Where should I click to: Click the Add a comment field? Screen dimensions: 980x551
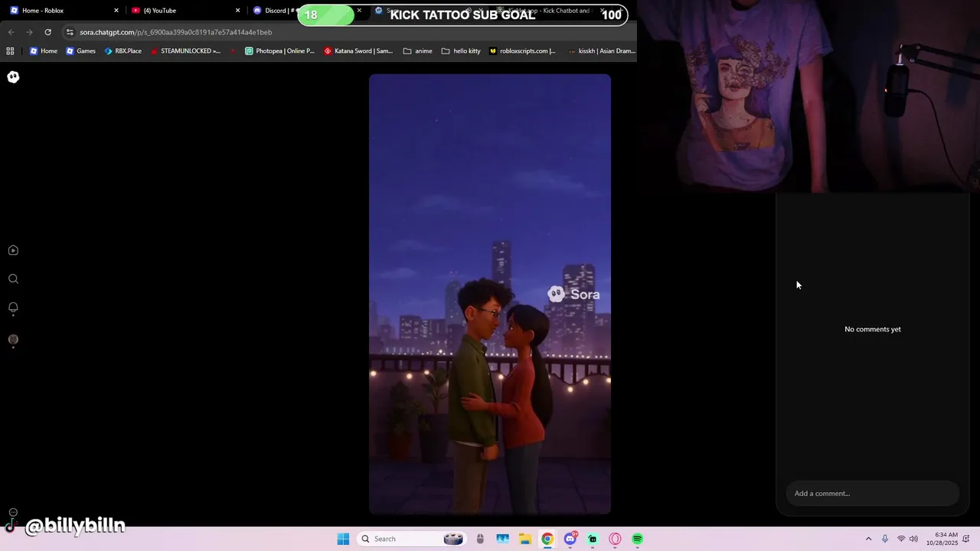(x=872, y=494)
